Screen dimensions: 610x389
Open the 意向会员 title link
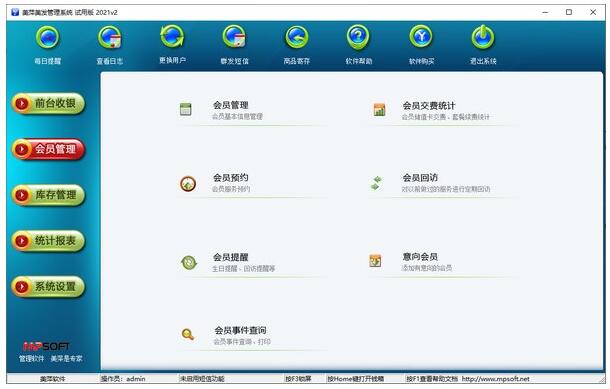420,256
